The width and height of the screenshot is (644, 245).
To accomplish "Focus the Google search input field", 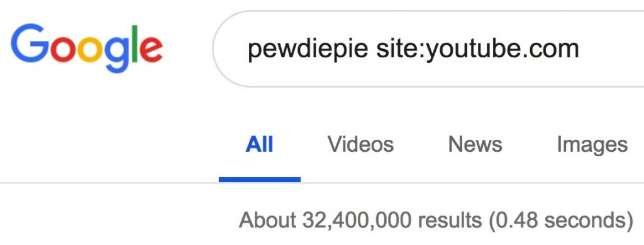I will click(428, 49).
